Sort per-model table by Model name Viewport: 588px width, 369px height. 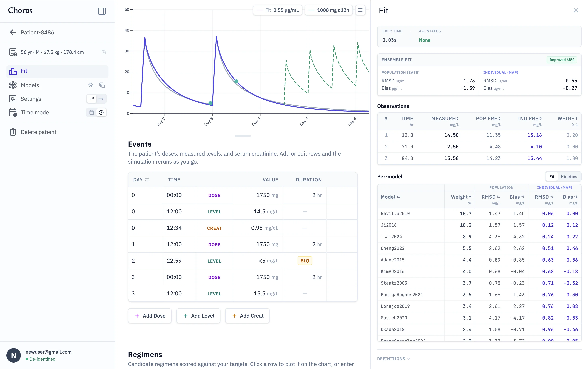tap(390, 197)
